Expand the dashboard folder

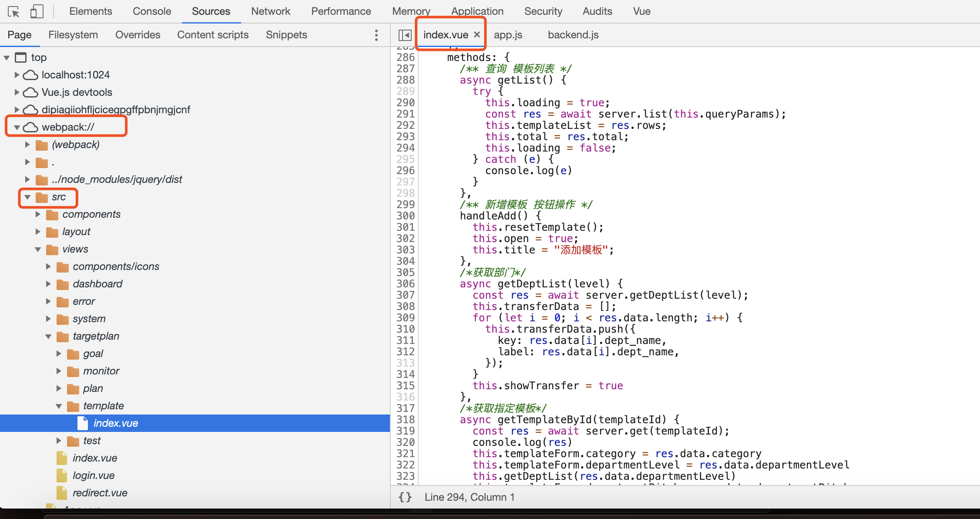click(x=48, y=284)
